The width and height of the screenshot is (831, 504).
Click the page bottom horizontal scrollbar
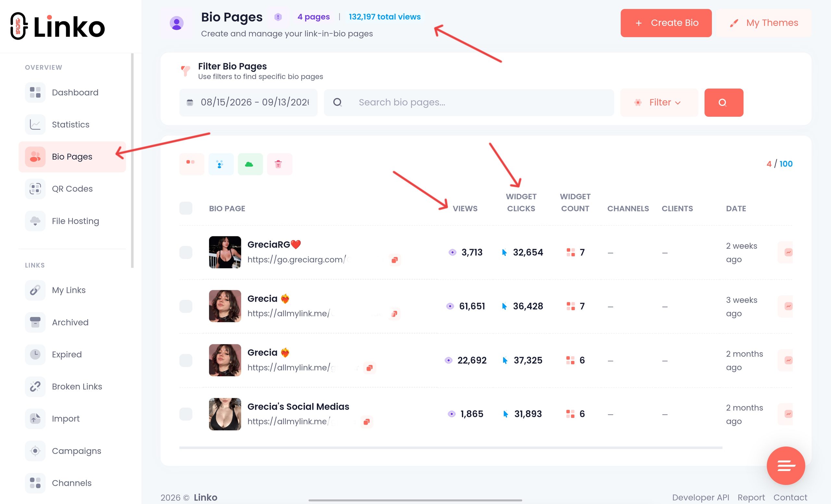coord(415,500)
